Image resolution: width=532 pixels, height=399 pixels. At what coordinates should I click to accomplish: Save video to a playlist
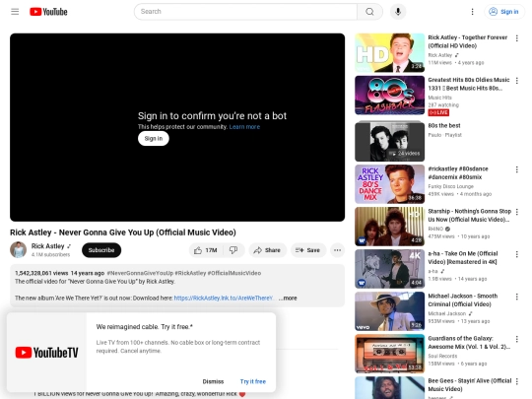(x=308, y=250)
